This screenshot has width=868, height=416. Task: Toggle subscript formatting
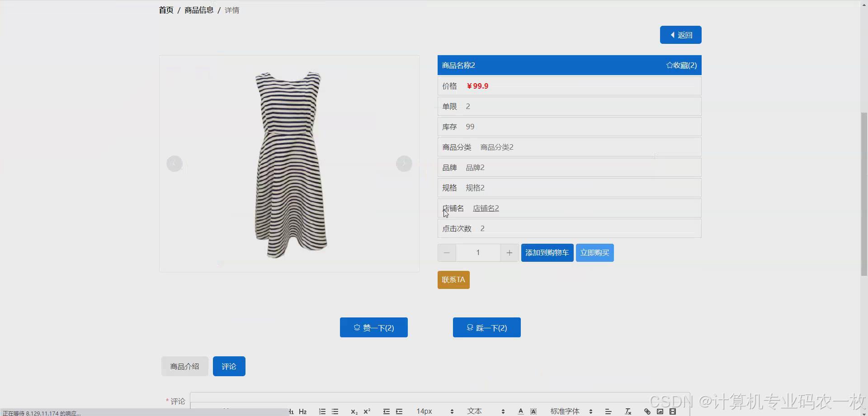tap(354, 411)
